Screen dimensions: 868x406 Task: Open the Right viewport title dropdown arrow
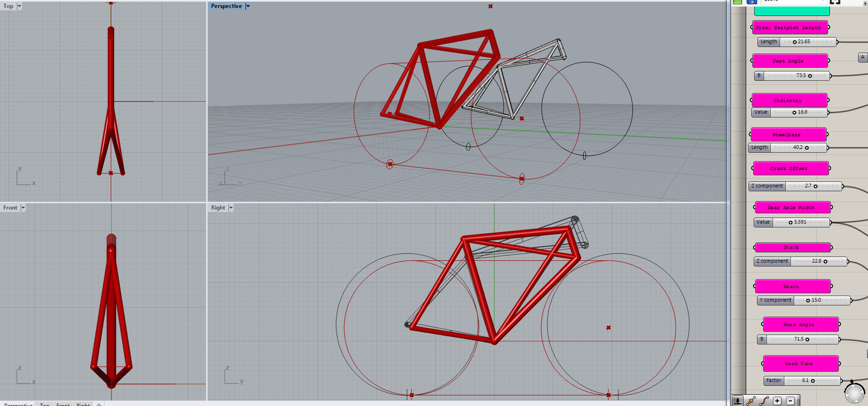(231, 208)
